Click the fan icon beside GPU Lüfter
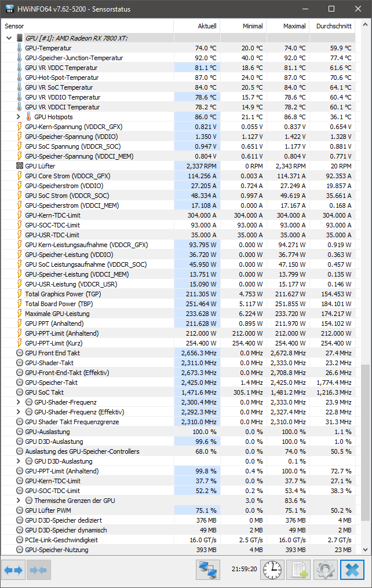This screenshot has width=372, height=588. [x=20, y=166]
